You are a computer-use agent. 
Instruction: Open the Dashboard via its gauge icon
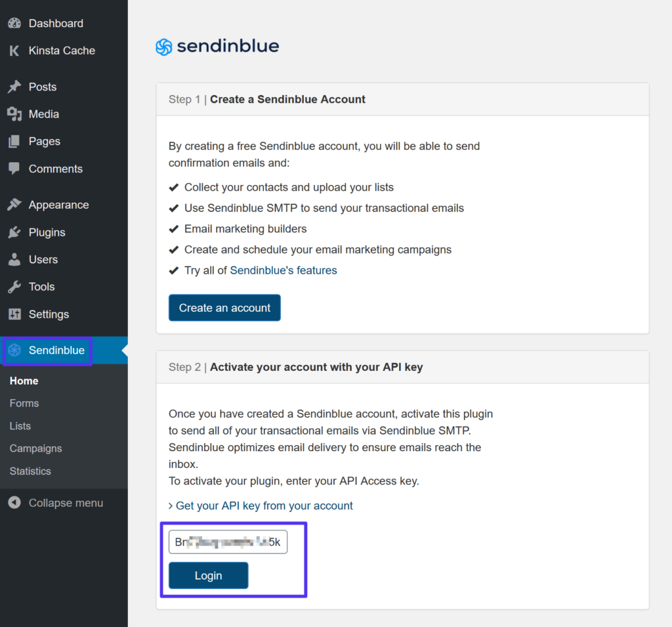coord(14,23)
